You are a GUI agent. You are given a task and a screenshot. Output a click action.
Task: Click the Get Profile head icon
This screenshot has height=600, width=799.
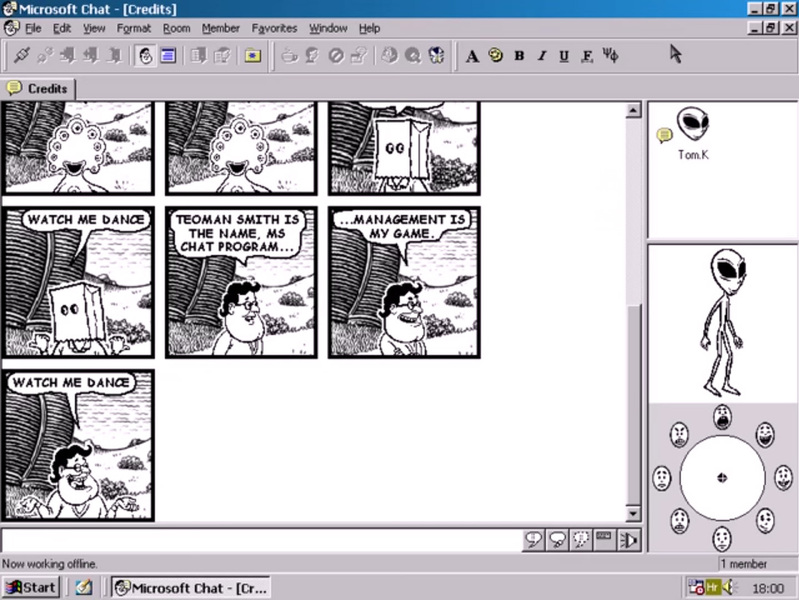(x=312, y=55)
